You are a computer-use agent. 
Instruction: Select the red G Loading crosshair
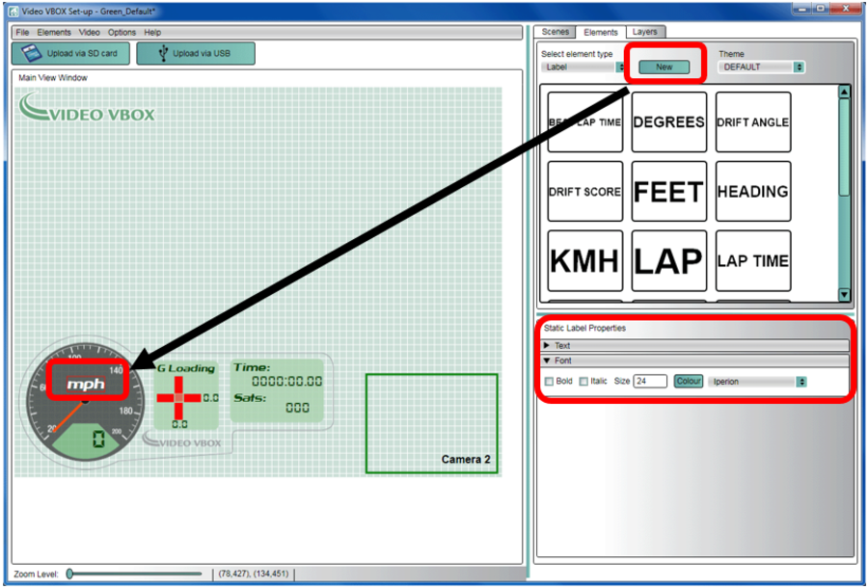(179, 397)
